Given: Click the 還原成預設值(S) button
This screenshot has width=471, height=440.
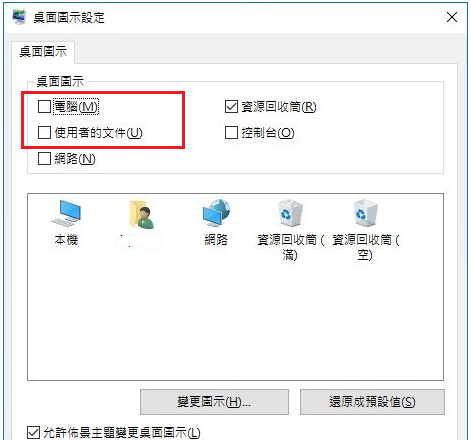Looking at the screenshot, I should [x=372, y=402].
